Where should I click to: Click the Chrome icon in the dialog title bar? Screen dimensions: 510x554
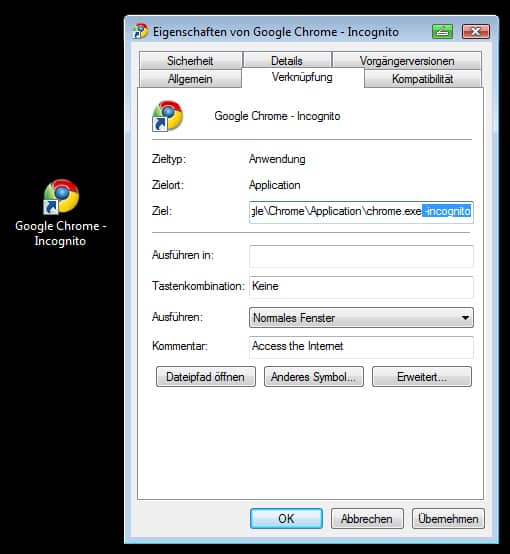[140, 31]
